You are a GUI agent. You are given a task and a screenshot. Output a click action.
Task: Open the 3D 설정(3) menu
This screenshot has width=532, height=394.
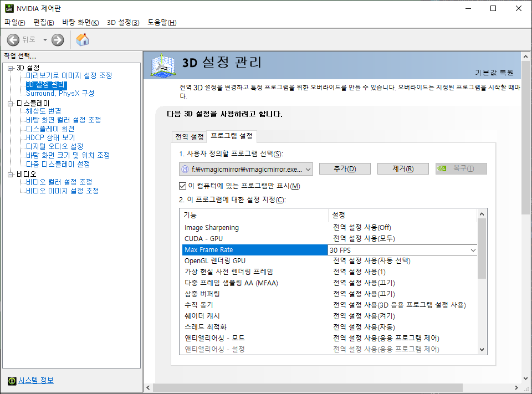123,22
